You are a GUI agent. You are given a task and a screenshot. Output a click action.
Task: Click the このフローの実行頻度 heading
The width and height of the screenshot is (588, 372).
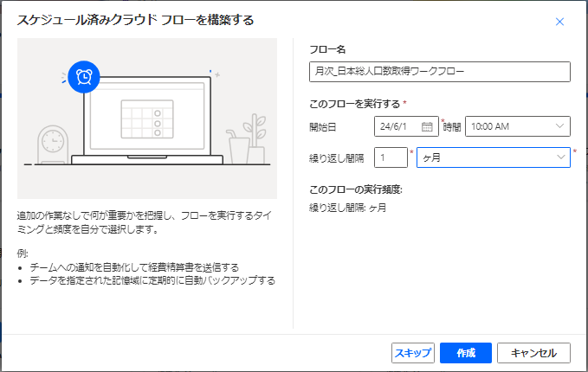[356, 189]
